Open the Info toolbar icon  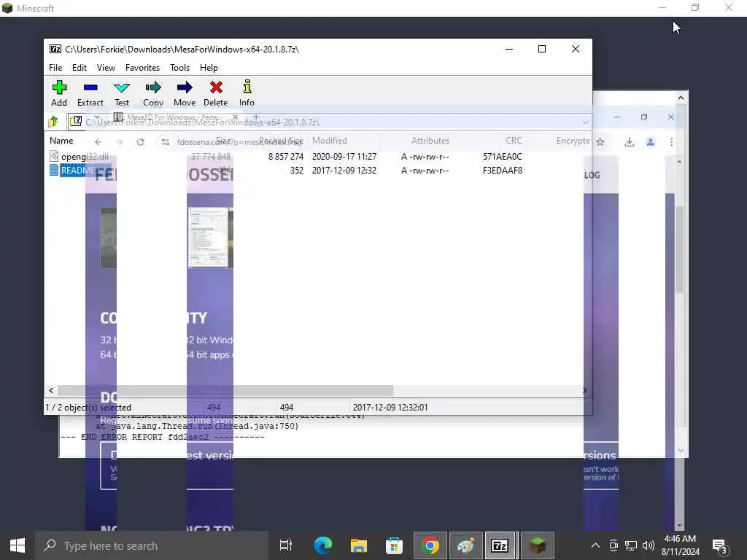[247, 87]
